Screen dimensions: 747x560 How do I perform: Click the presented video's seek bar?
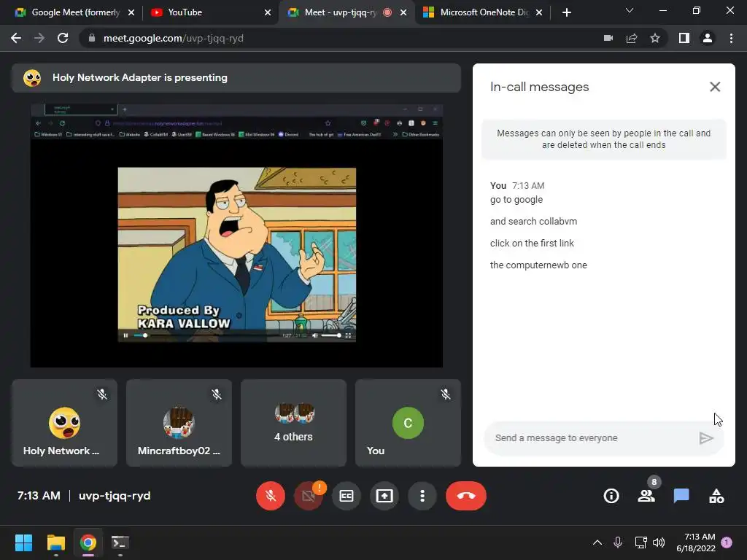[207, 335]
